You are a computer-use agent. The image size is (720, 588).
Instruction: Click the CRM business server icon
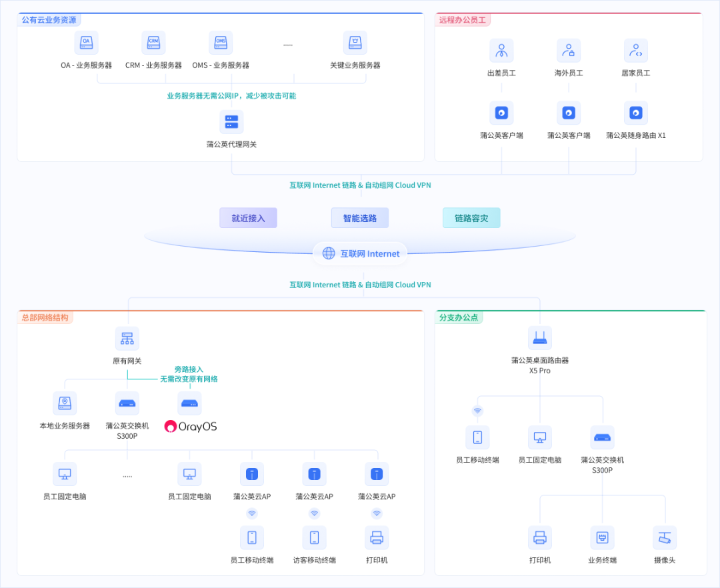tap(153, 41)
